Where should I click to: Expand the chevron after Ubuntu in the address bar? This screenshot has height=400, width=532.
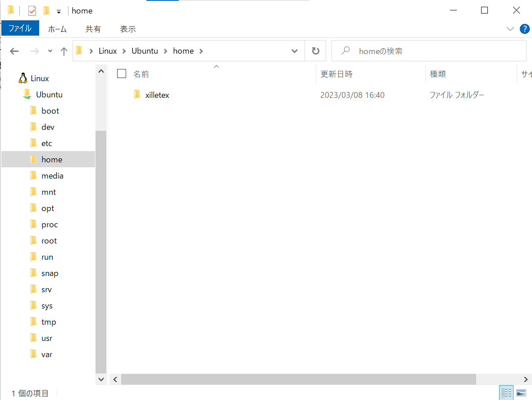click(x=166, y=51)
